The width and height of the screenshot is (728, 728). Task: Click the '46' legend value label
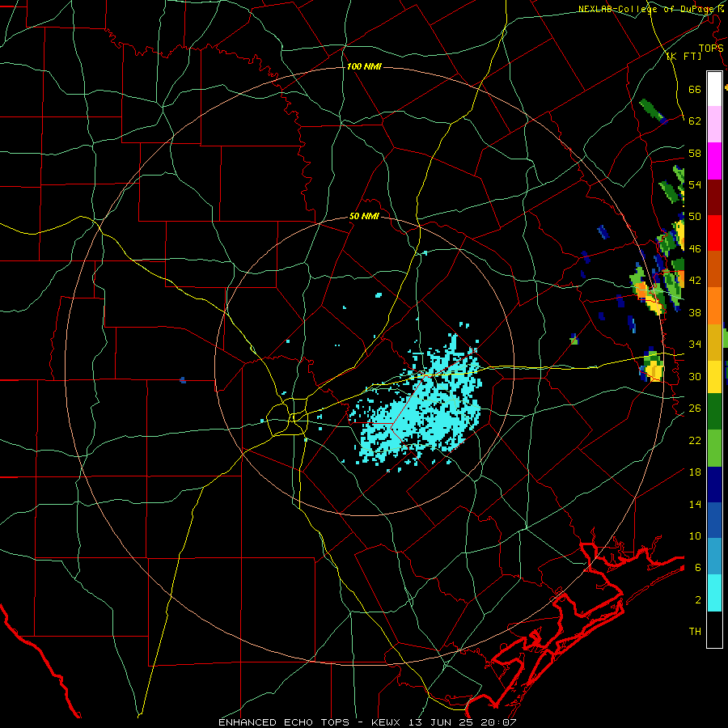pos(695,249)
